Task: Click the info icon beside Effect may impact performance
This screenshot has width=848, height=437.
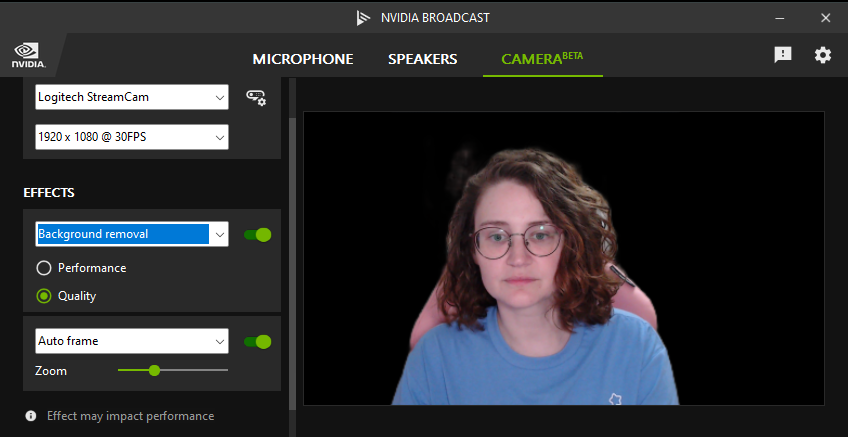Action: pyautogui.click(x=31, y=416)
